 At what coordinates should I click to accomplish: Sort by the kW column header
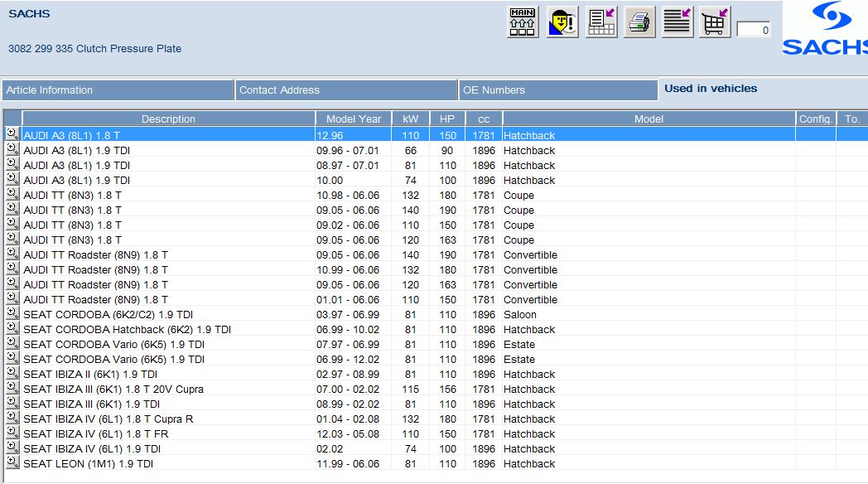(410, 119)
